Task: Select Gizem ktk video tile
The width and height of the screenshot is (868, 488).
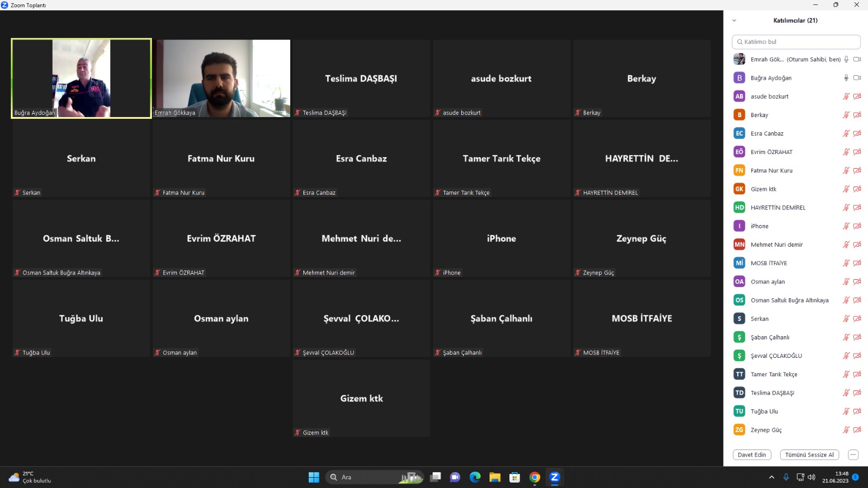Action: (361, 398)
